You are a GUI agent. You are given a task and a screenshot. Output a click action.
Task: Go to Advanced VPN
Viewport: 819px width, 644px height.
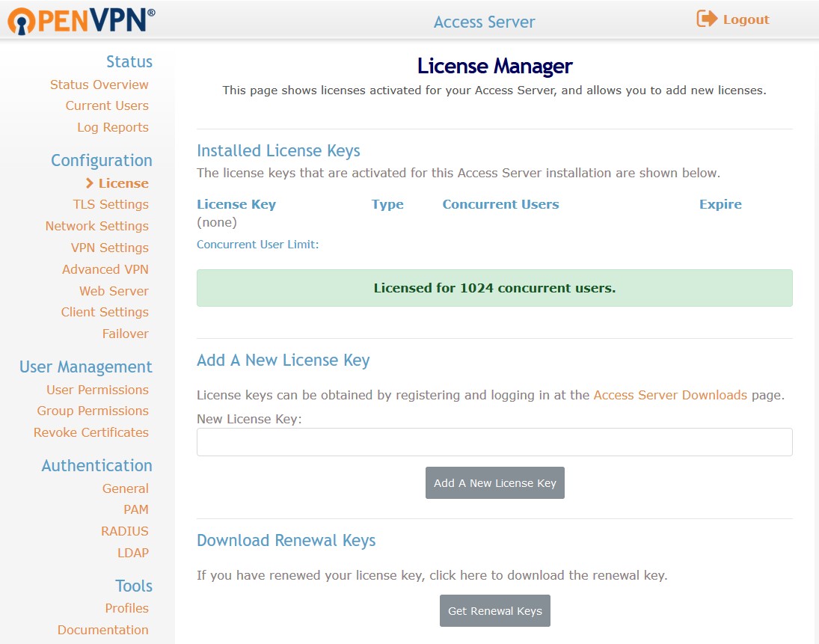[105, 269]
